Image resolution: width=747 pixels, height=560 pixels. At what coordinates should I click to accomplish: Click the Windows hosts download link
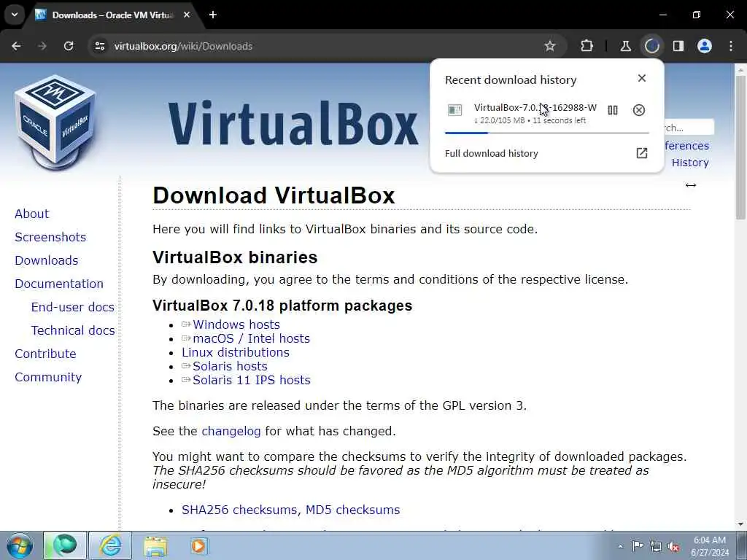[236, 324]
